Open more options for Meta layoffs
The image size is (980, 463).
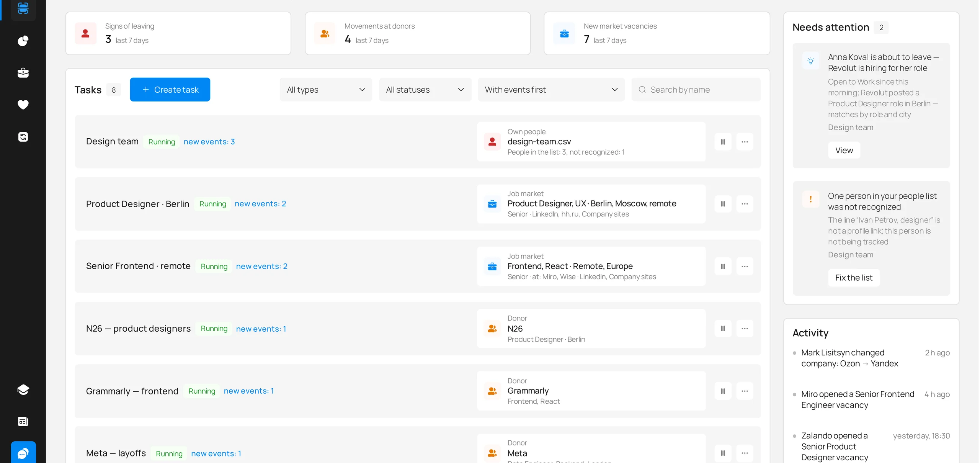tap(745, 453)
